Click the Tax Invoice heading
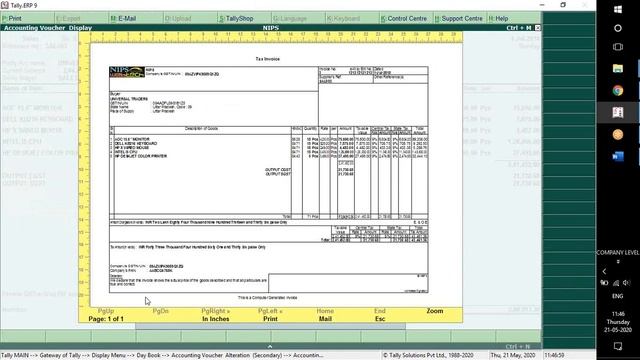The width and height of the screenshot is (640, 360). pos(268,59)
